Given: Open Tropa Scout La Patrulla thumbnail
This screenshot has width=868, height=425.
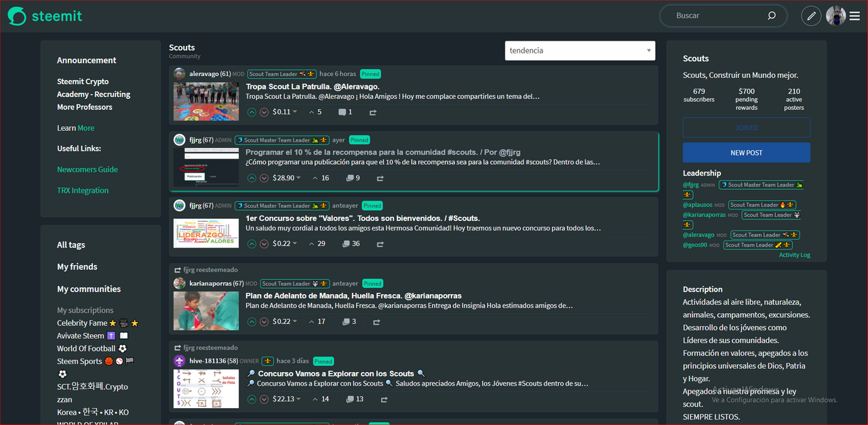Looking at the screenshot, I should coord(206,102).
